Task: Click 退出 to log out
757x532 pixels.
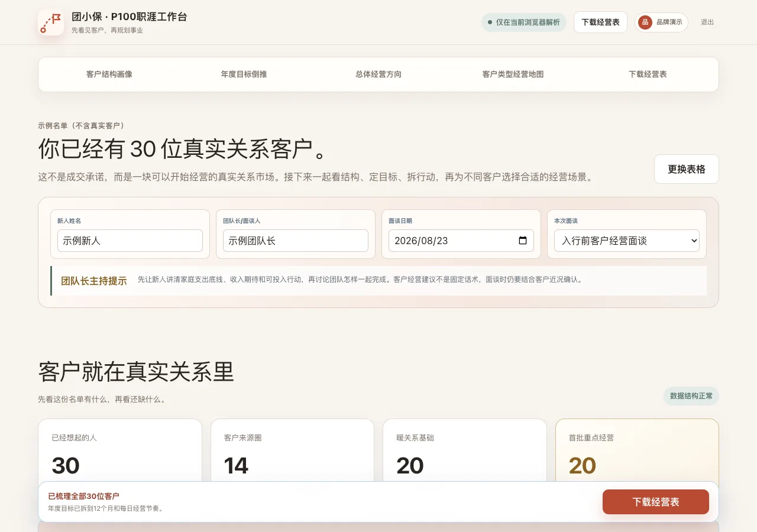Action: 707,22
